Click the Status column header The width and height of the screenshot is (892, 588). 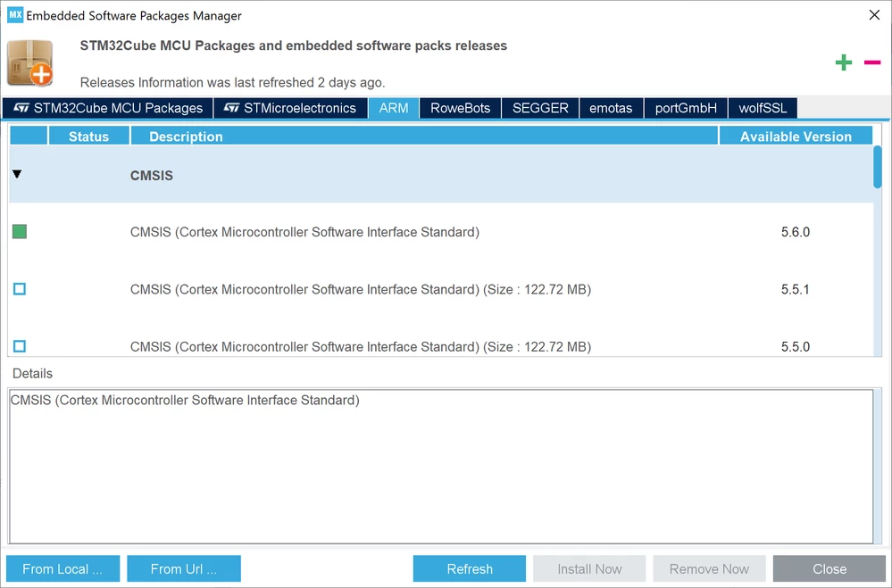coord(88,137)
